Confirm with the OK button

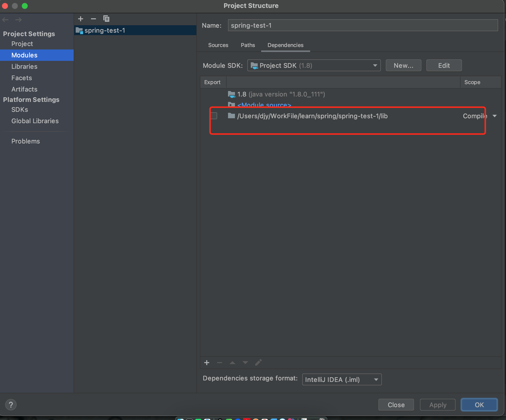(x=479, y=405)
